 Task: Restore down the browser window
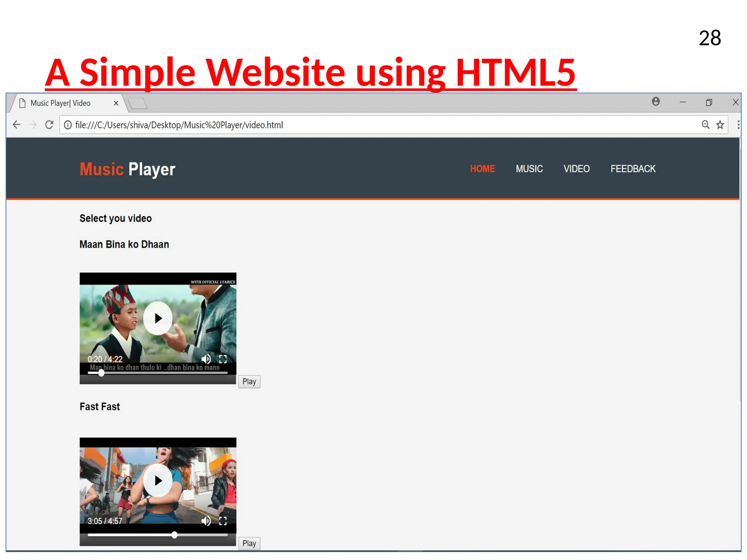click(x=709, y=102)
